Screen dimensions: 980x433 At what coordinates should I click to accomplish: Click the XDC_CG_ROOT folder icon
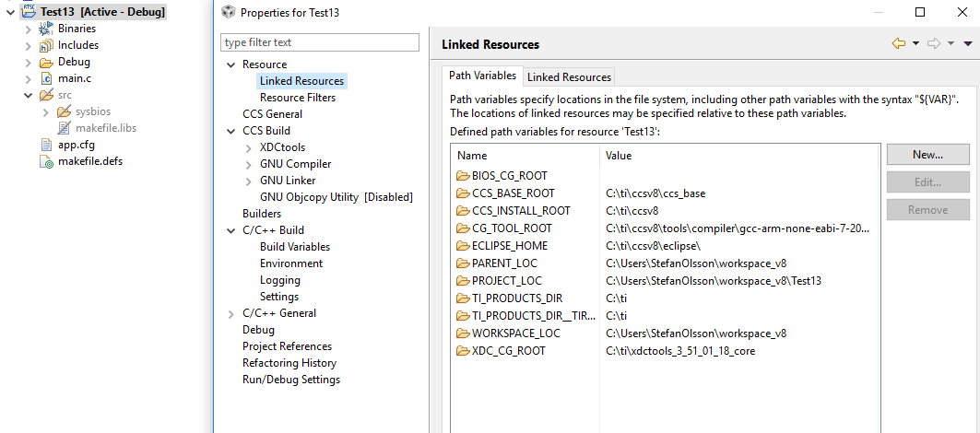pyautogui.click(x=463, y=350)
